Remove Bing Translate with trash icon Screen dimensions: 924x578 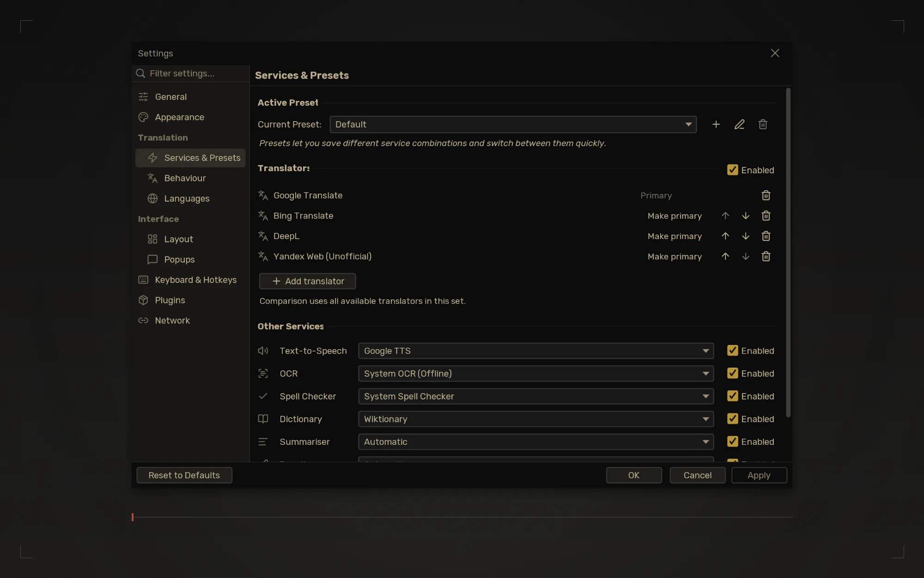766,216
